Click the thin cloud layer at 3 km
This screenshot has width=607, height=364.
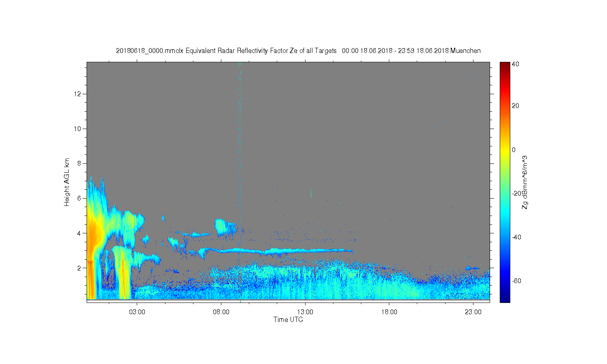pos(279,251)
